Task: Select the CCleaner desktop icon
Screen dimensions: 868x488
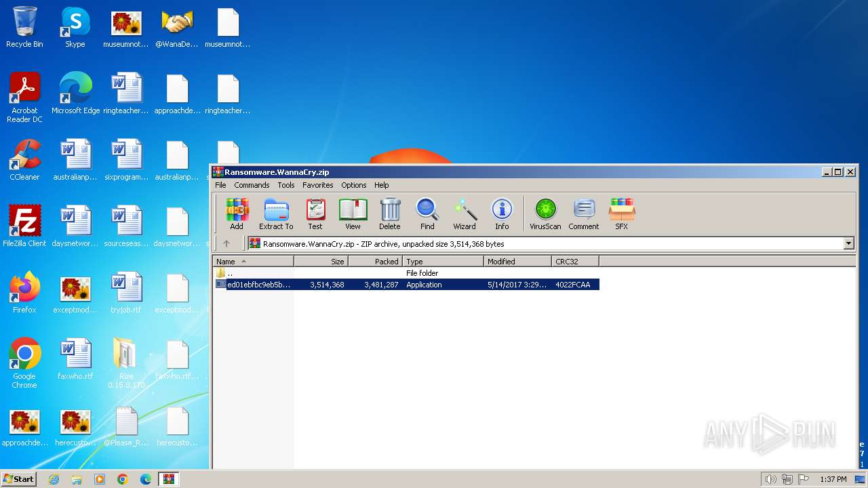Action: tap(24, 160)
